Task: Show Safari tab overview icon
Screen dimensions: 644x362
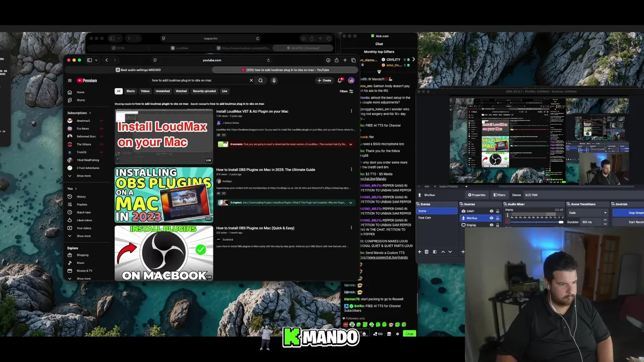Action: click(x=353, y=60)
